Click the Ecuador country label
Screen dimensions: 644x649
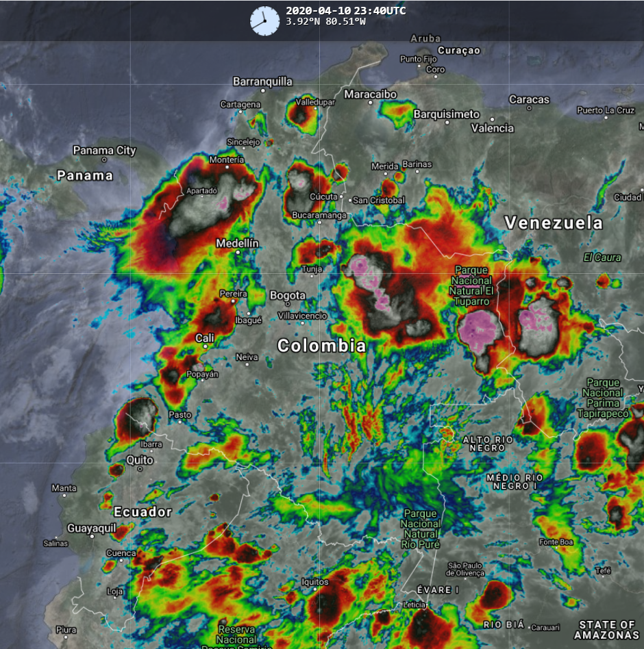143,512
